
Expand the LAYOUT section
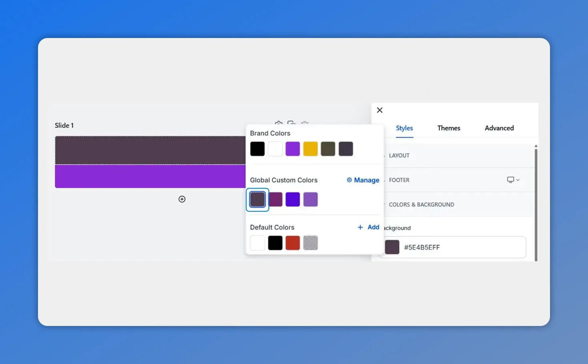(399, 155)
